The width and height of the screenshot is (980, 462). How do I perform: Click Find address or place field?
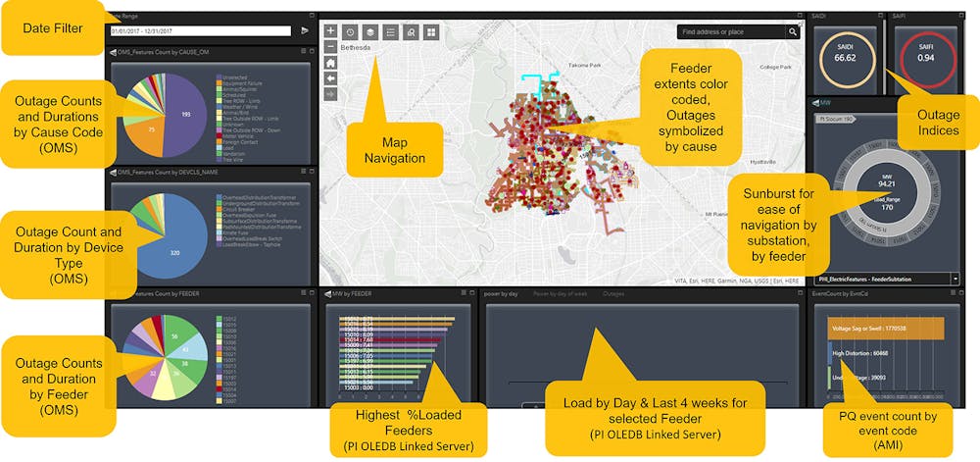(x=731, y=32)
